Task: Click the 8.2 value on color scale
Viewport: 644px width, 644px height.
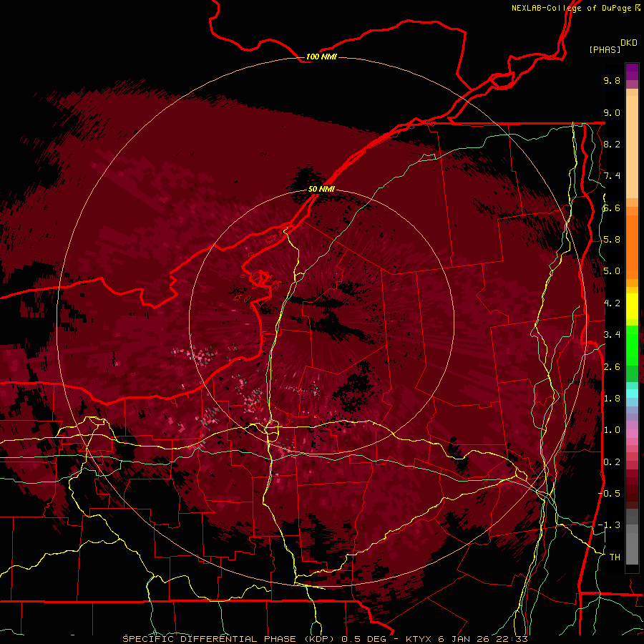Action: 612,144
